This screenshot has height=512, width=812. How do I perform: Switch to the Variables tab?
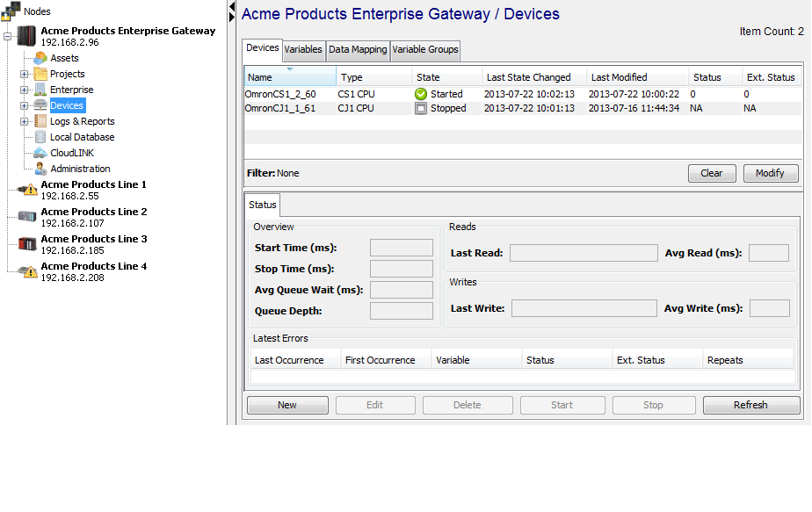[303, 50]
